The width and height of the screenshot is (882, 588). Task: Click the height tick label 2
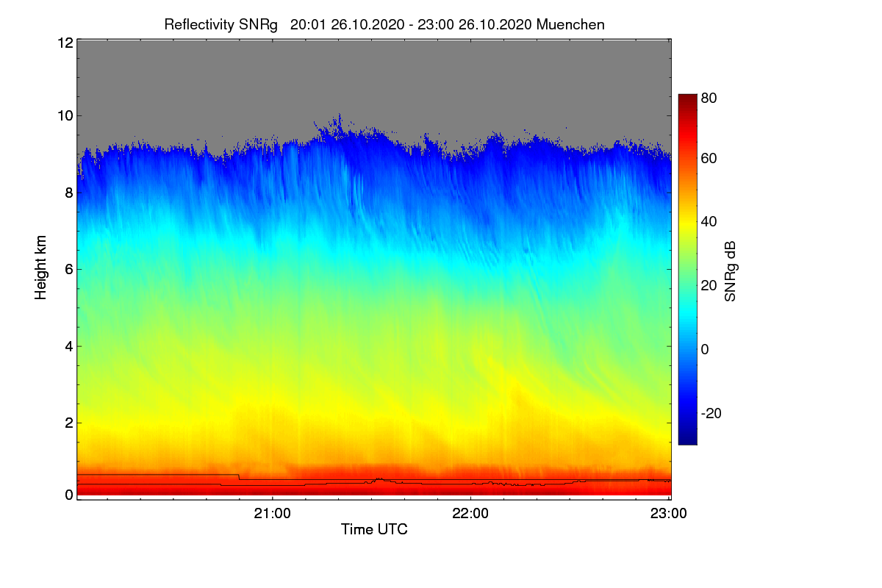pos(68,423)
